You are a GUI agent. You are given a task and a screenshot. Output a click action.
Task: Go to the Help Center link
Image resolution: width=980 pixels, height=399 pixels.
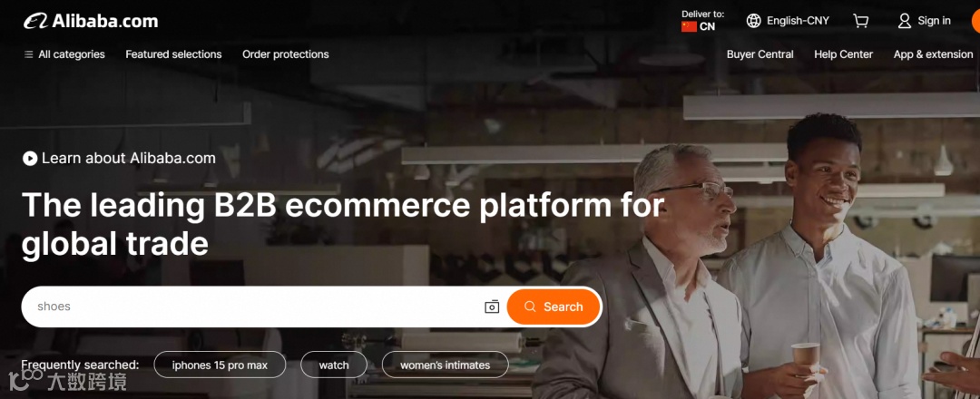[x=843, y=54]
